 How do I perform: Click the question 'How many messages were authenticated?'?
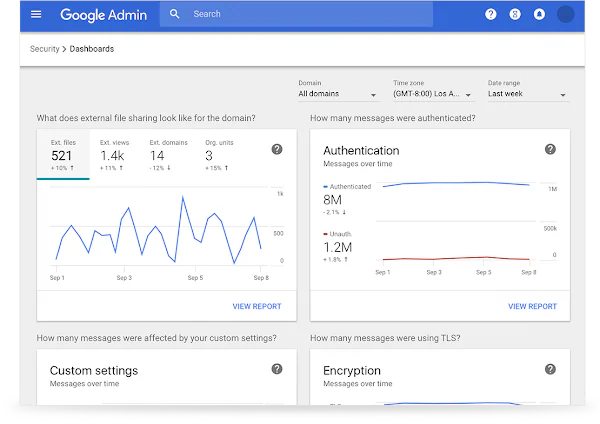coord(393,118)
